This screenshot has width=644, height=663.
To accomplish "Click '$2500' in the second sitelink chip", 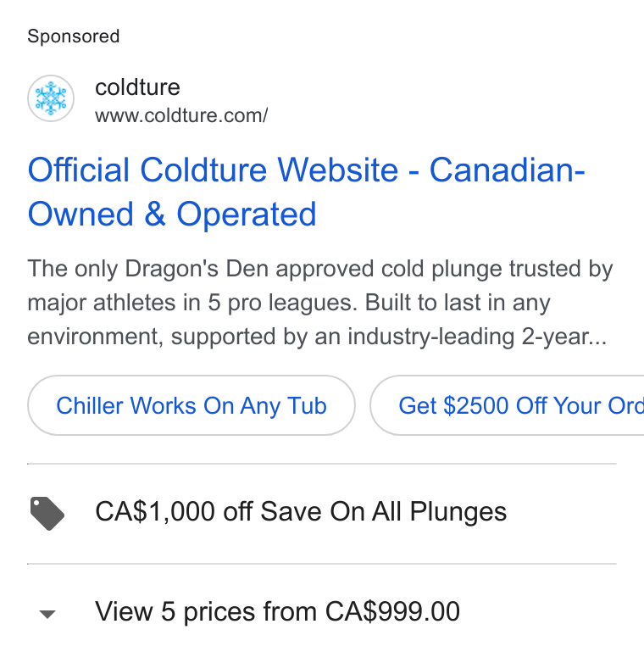I will 476,405.
